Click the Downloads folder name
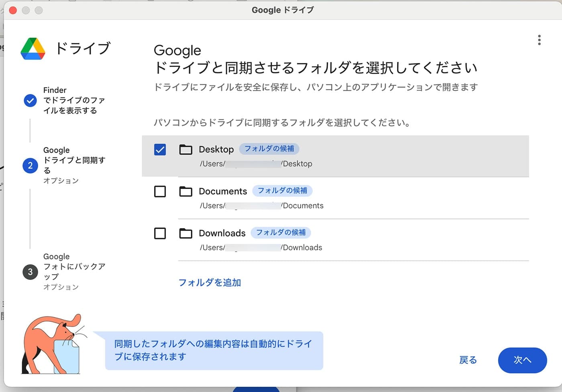Image resolution: width=562 pixels, height=392 pixels. coord(222,233)
